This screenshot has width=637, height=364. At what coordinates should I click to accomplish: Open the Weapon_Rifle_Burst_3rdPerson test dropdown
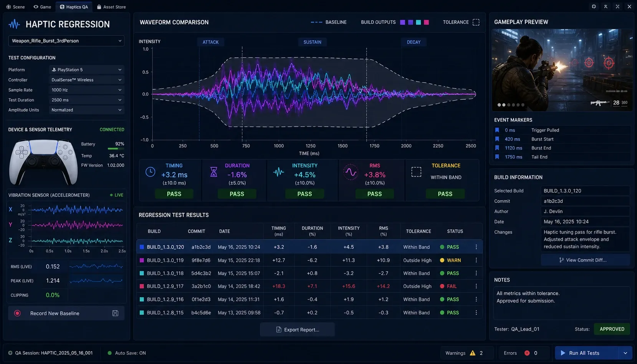[66, 41]
